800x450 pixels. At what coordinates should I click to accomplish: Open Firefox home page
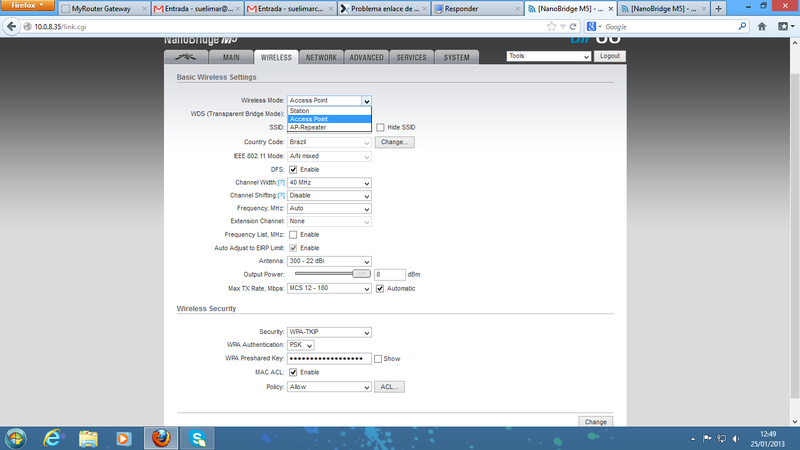pyautogui.click(x=762, y=27)
